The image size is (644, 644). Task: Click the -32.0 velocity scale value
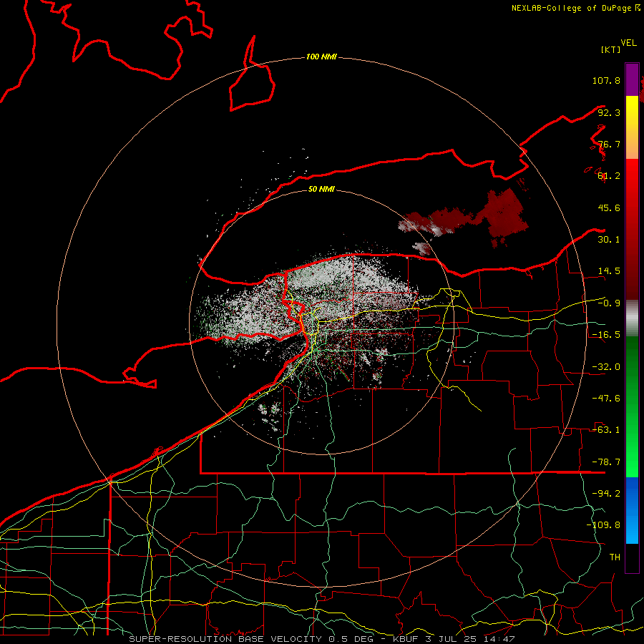606,367
